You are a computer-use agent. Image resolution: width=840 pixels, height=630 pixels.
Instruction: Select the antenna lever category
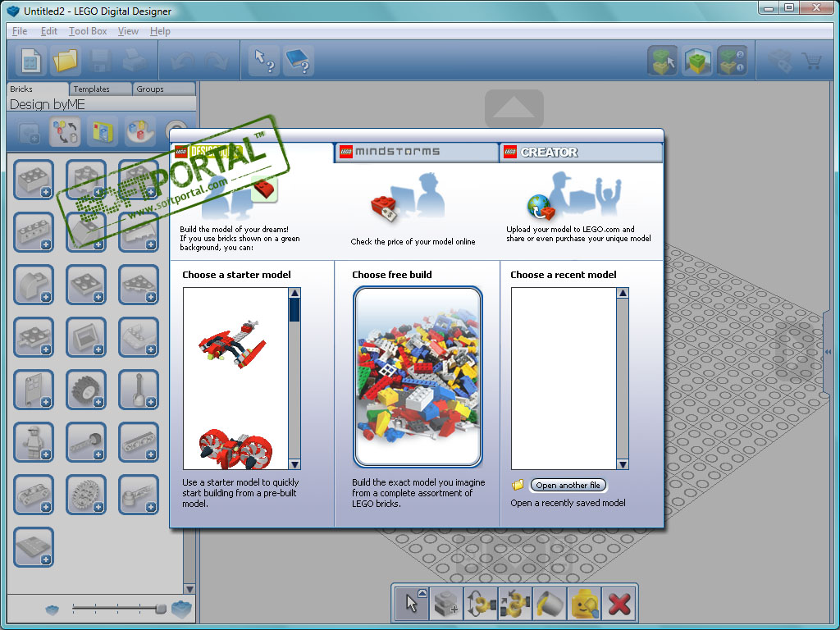[138, 390]
